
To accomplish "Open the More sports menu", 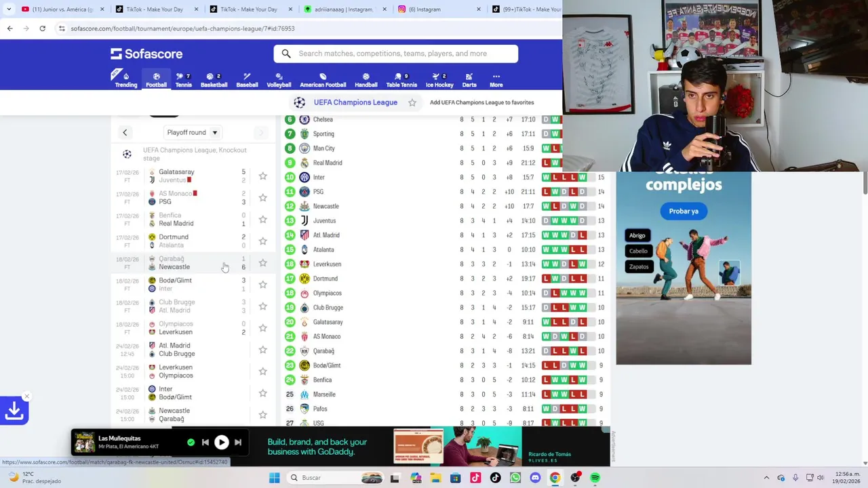I will point(496,79).
